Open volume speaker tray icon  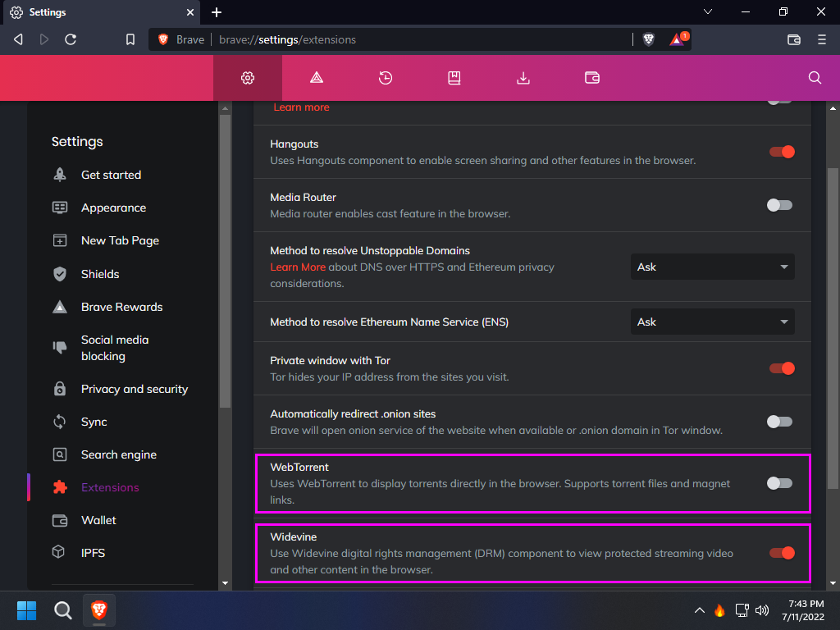click(762, 610)
